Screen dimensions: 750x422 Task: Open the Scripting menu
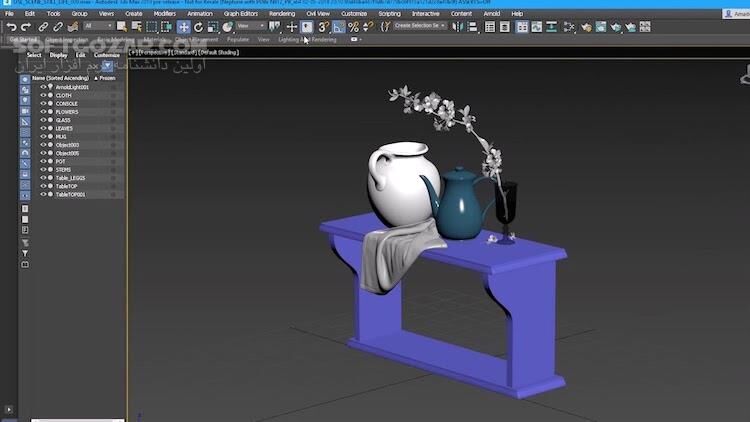pos(389,14)
